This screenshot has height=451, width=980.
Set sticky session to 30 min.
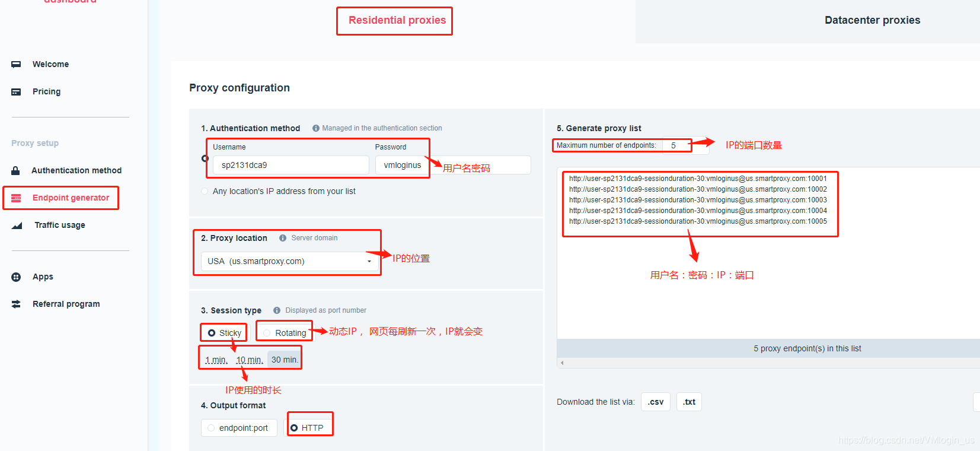285,360
